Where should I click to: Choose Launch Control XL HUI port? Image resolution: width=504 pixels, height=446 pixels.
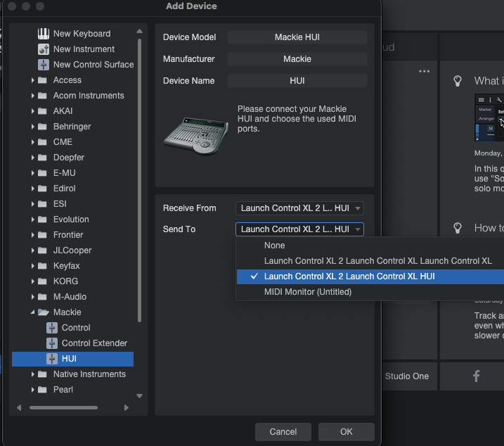coord(370,276)
